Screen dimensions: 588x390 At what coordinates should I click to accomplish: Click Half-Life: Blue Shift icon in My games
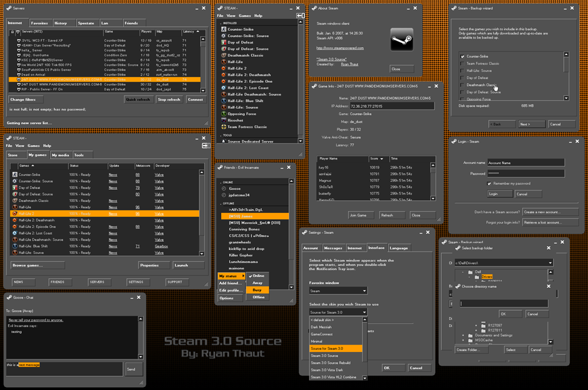(x=15, y=246)
